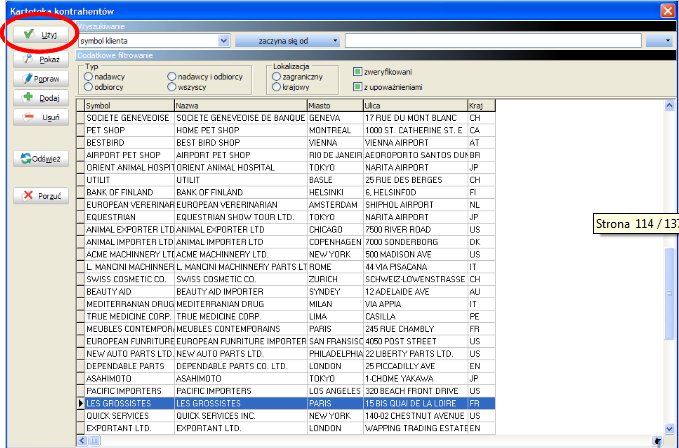Select the 'zagraniczny' location radio button

pyautogui.click(x=276, y=77)
